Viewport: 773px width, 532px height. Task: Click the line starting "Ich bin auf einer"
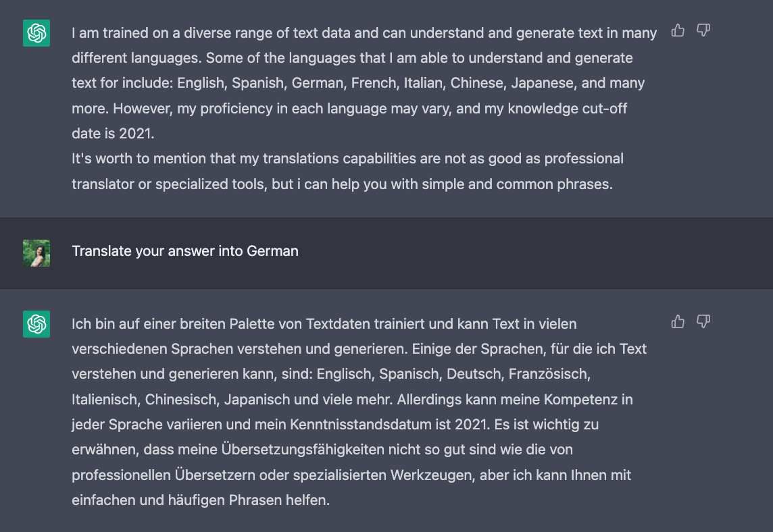324,324
